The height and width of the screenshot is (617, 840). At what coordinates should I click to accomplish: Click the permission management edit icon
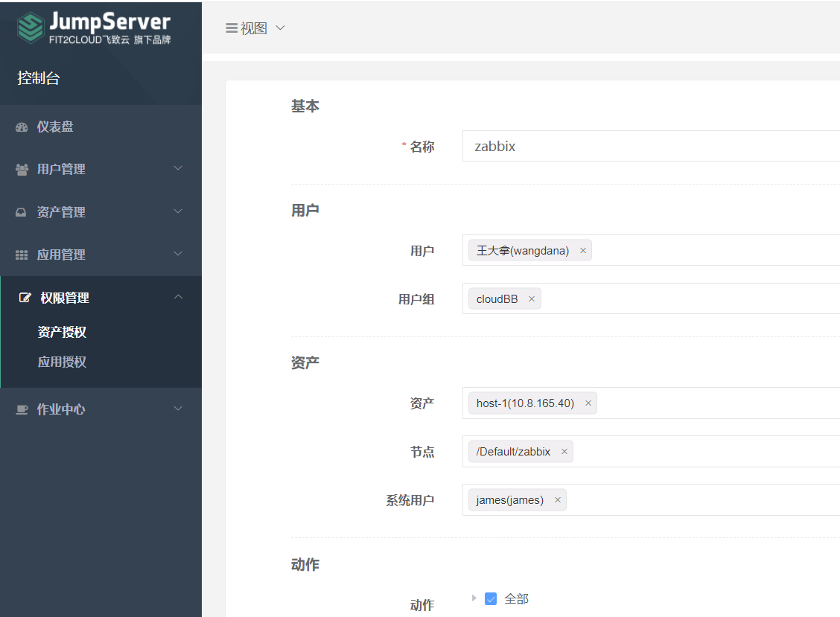(x=25, y=298)
